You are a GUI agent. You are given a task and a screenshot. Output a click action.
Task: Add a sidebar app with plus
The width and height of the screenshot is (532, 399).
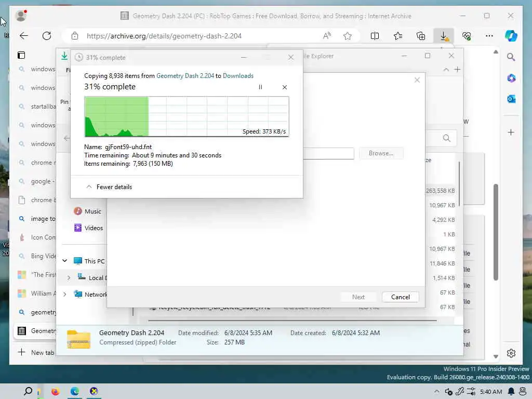click(511, 132)
